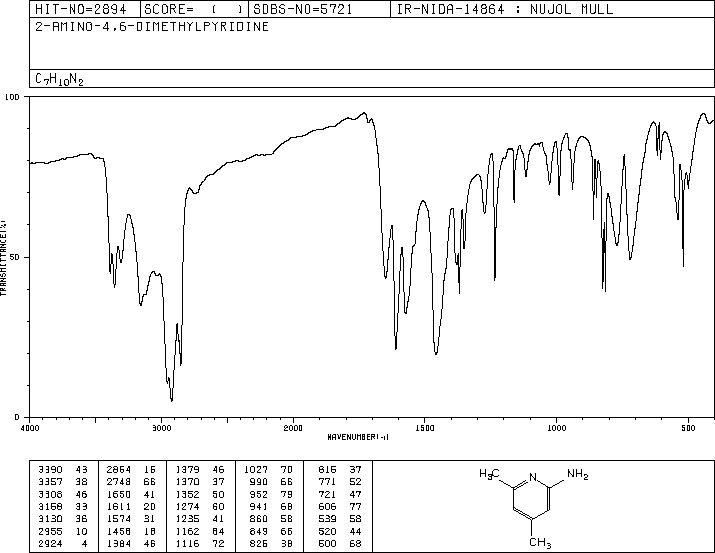Click the 100 y-axis tick label

pos(12,97)
